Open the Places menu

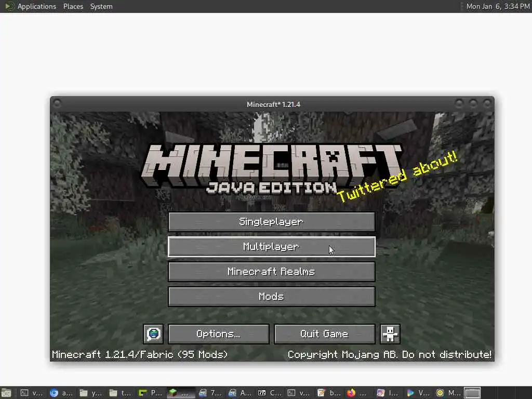[x=73, y=6]
